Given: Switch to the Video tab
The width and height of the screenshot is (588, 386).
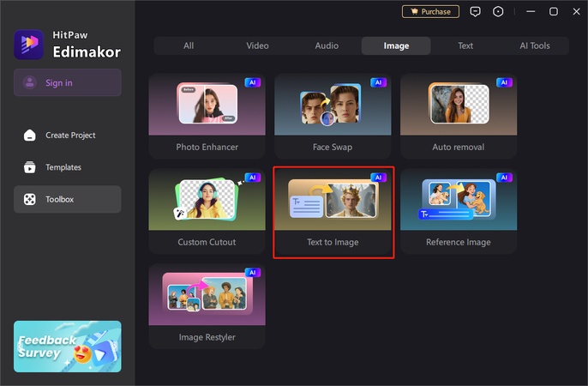Looking at the screenshot, I should (x=258, y=45).
